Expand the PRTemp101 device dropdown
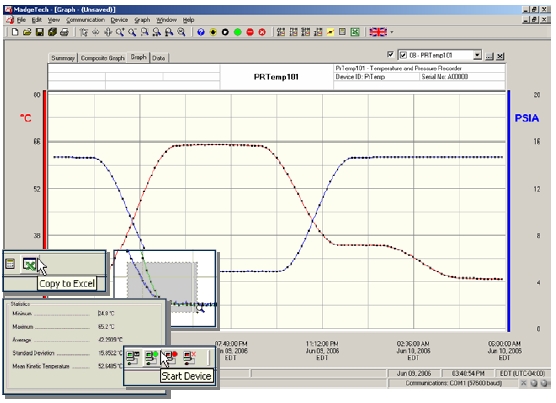The image size is (556, 403). click(477, 55)
